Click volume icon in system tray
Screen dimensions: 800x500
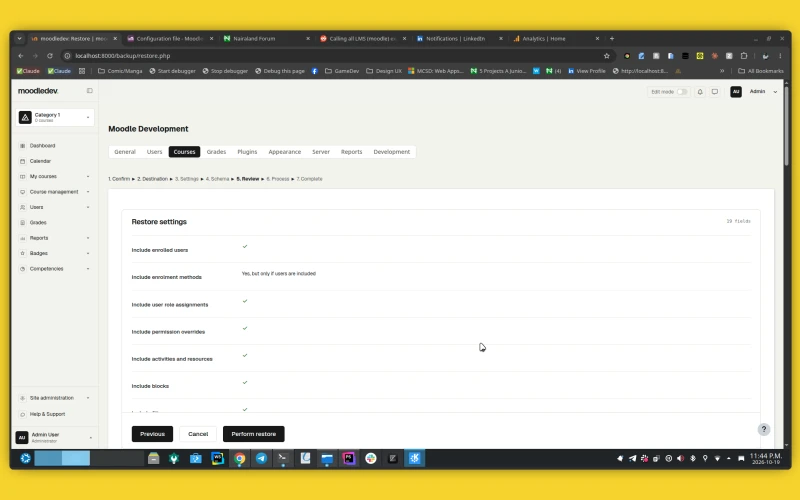pos(681,458)
